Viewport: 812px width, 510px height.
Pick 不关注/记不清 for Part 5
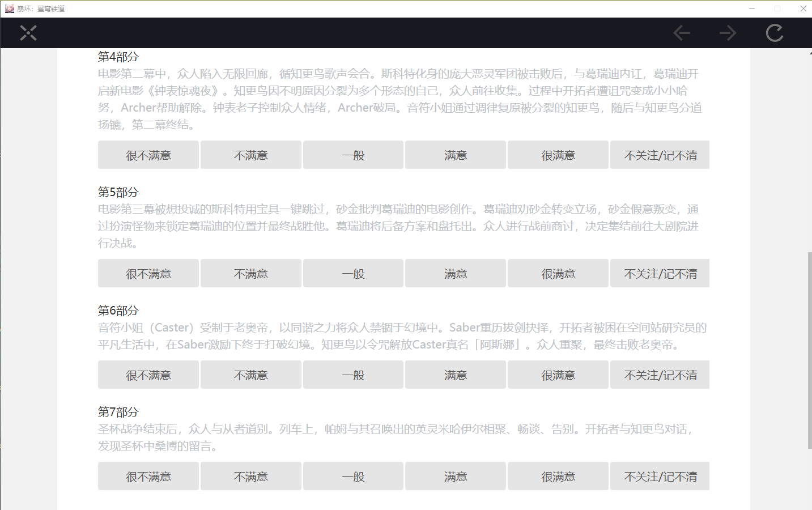tap(660, 274)
